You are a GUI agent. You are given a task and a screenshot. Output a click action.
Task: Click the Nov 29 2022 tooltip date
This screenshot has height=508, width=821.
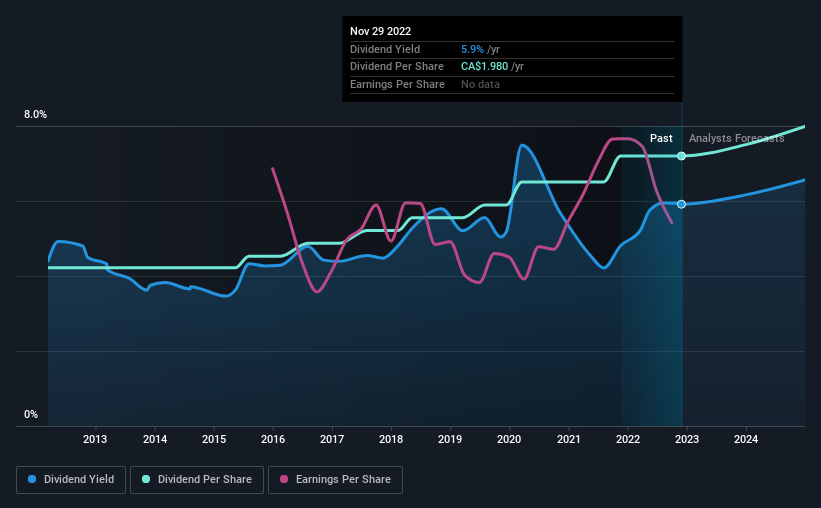(381, 31)
